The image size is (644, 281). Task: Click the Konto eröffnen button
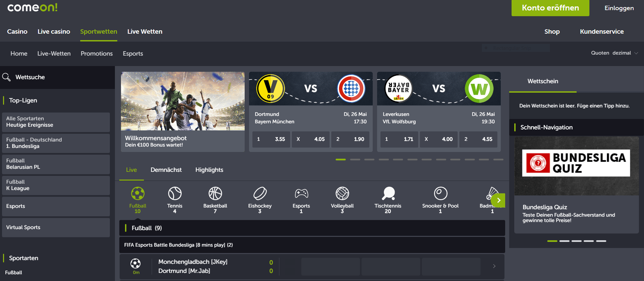(x=550, y=8)
